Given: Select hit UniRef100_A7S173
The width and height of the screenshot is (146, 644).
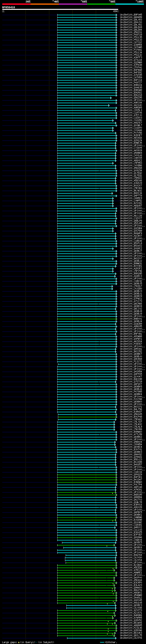Looking at the screenshot, I should pos(131,301).
